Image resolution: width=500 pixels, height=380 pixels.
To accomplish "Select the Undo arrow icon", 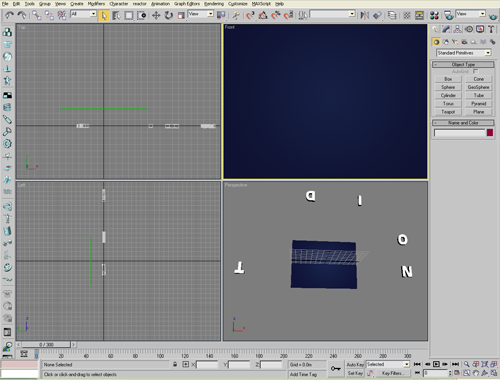I will [9, 15].
